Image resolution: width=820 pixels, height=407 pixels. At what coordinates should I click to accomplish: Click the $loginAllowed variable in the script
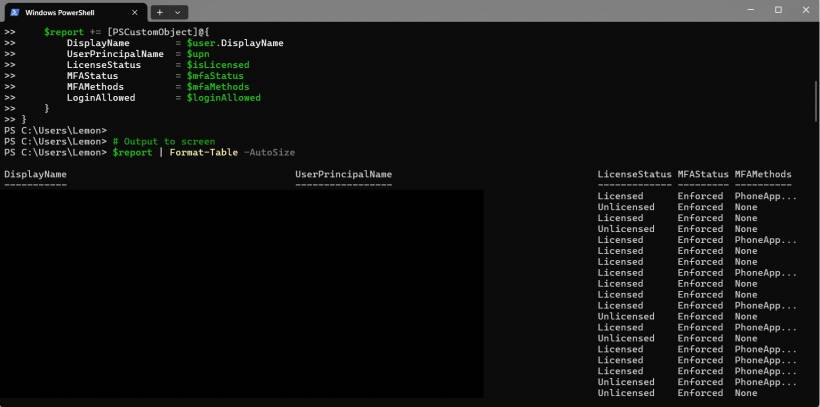coord(223,98)
